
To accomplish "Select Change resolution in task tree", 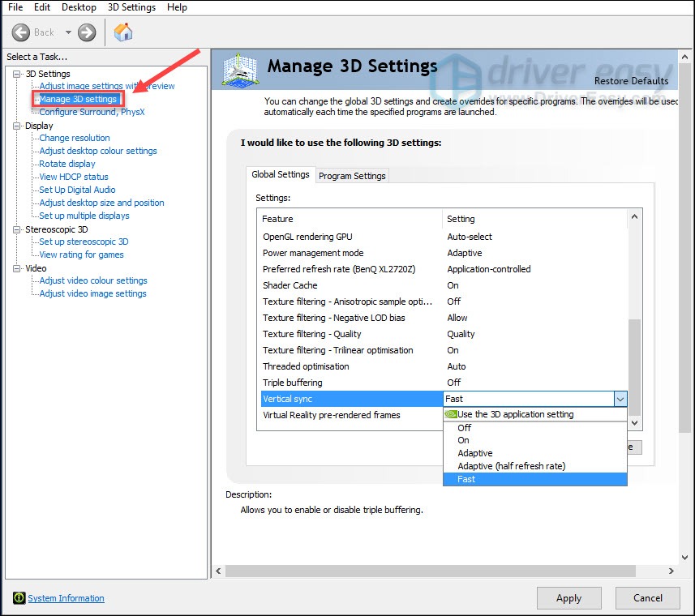I will 75,138.
